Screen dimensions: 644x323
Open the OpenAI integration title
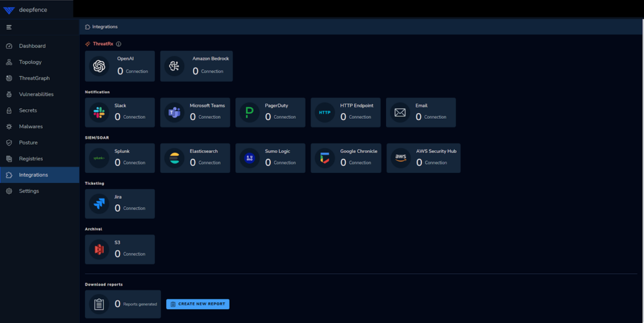pyautogui.click(x=125, y=58)
